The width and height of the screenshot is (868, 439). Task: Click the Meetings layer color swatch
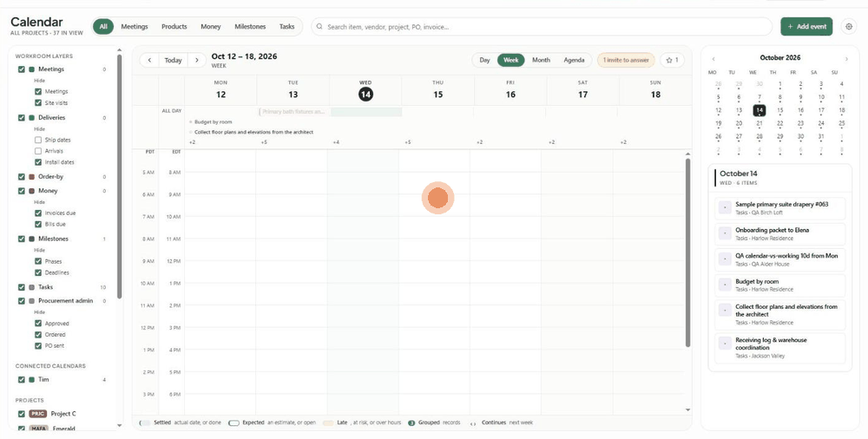click(31, 69)
